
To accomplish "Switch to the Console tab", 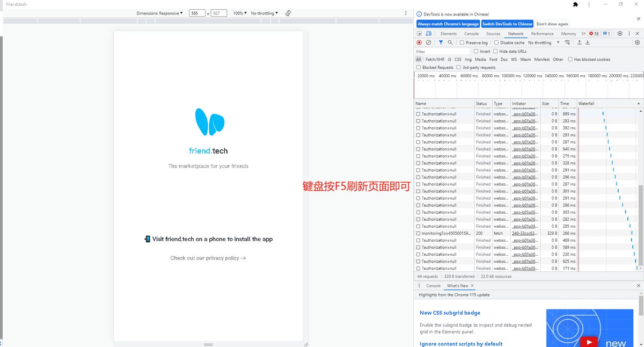I will (472, 33).
